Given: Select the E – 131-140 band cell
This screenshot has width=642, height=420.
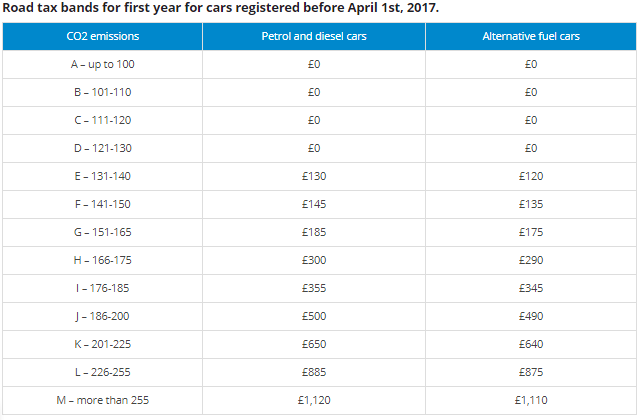Looking at the screenshot, I should pos(102,176).
